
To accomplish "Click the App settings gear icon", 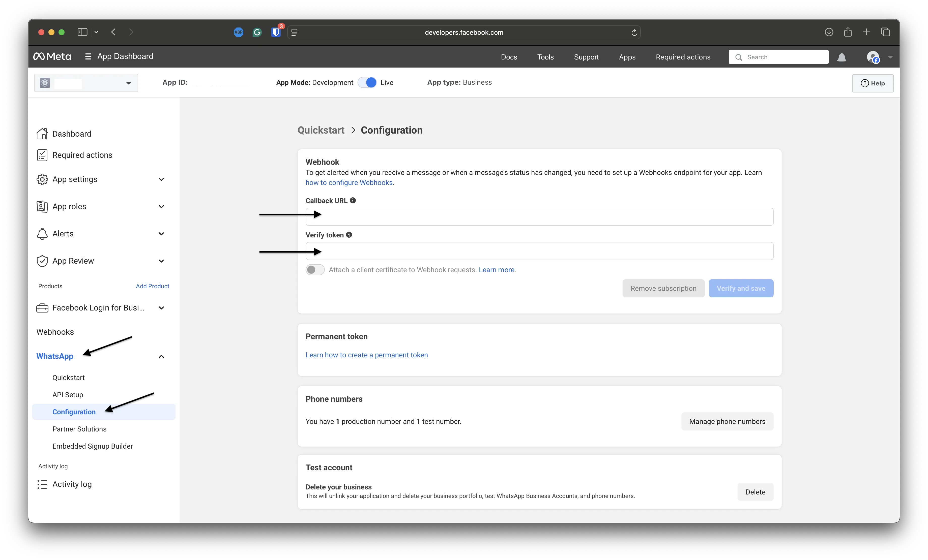I will point(42,179).
